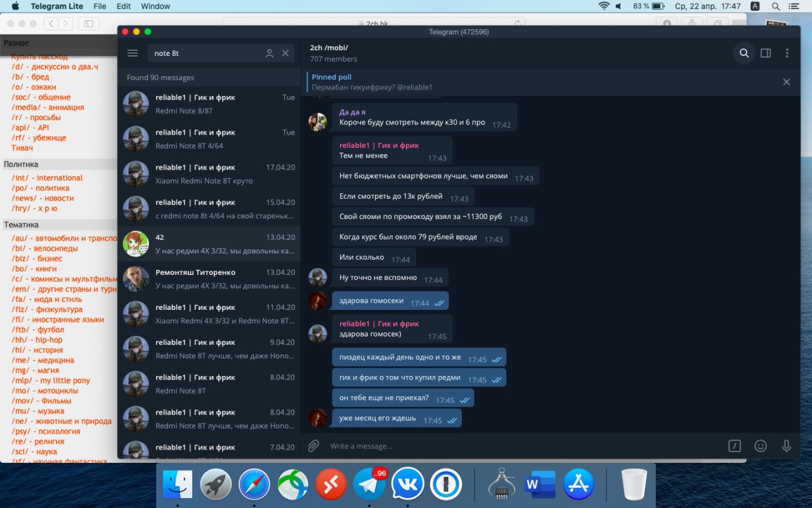Open System Information chip icon in Dock
The height and width of the screenshot is (508, 812).
(x=502, y=485)
